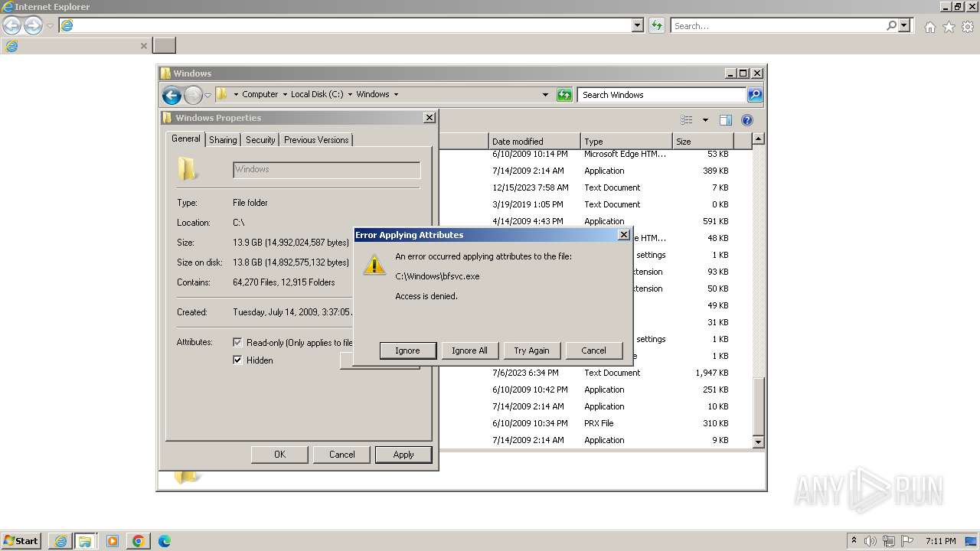Click the network tray icon
The height and width of the screenshot is (551, 980).
889,541
